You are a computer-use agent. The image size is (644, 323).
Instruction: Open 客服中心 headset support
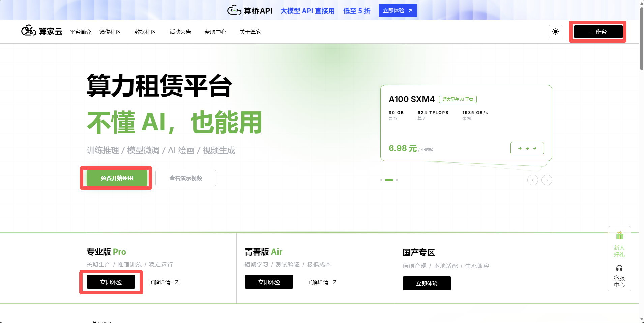pyautogui.click(x=619, y=276)
